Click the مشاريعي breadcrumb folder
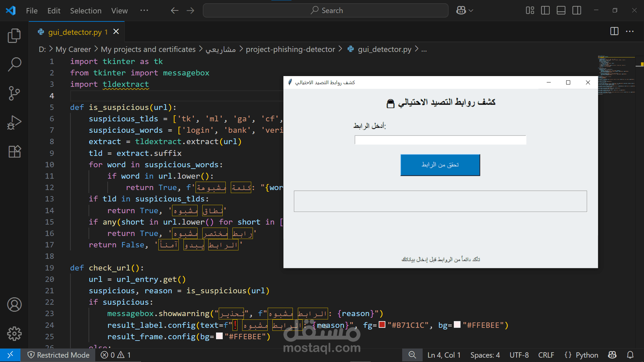The width and height of the screenshot is (644, 362). click(x=220, y=49)
